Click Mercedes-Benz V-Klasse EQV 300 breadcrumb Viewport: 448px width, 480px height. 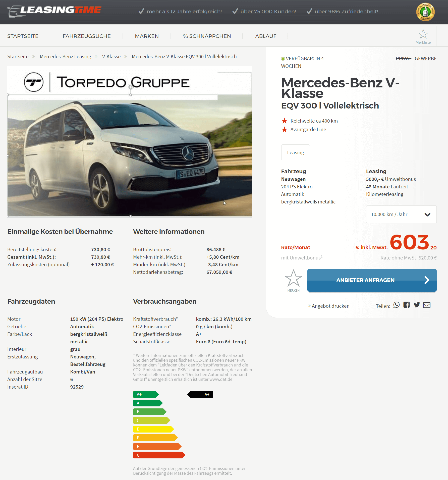[x=184, y=57]
